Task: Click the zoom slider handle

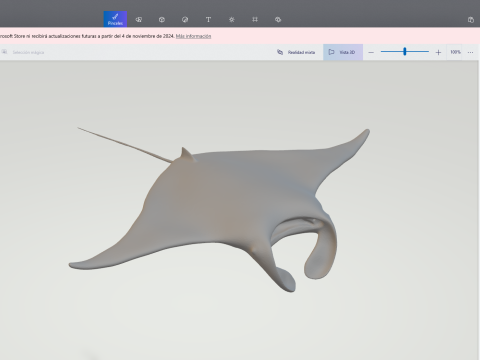Action: point(405,51)
